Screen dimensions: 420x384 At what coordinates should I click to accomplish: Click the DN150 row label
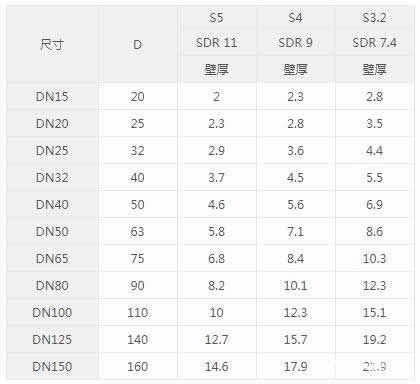[52, 367]
